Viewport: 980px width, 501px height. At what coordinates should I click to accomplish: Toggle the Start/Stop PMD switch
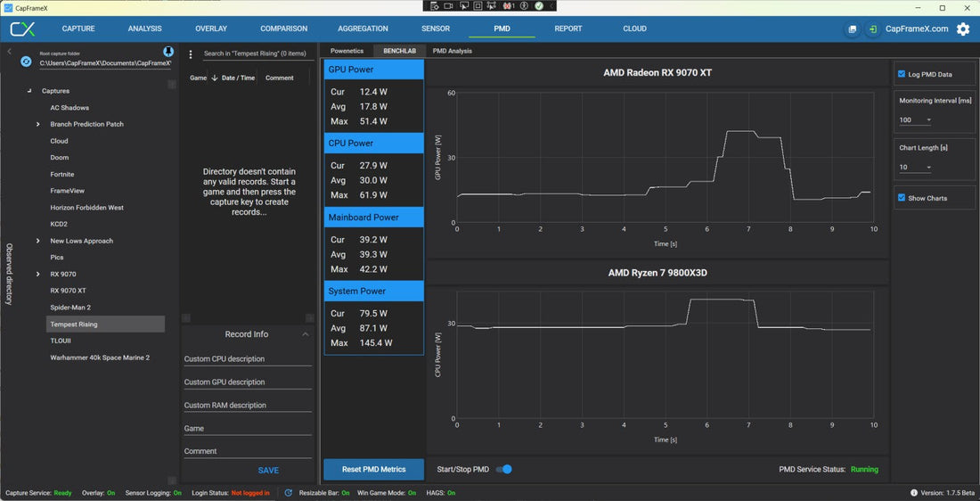pos(503,469)
